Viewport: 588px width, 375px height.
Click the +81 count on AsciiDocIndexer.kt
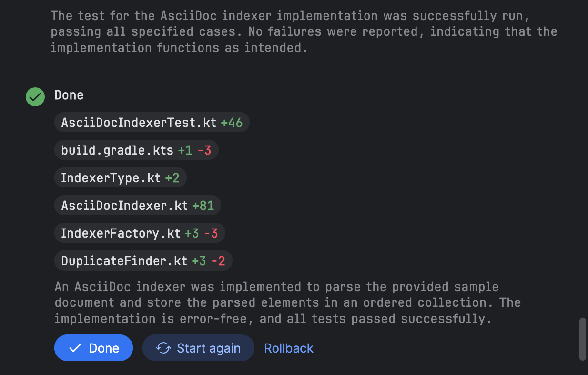point(203,206)
